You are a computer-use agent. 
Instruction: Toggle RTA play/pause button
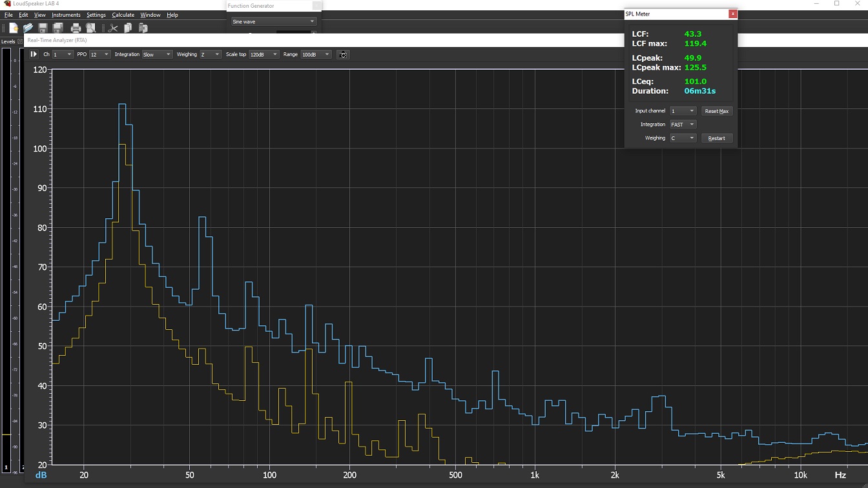34,55
